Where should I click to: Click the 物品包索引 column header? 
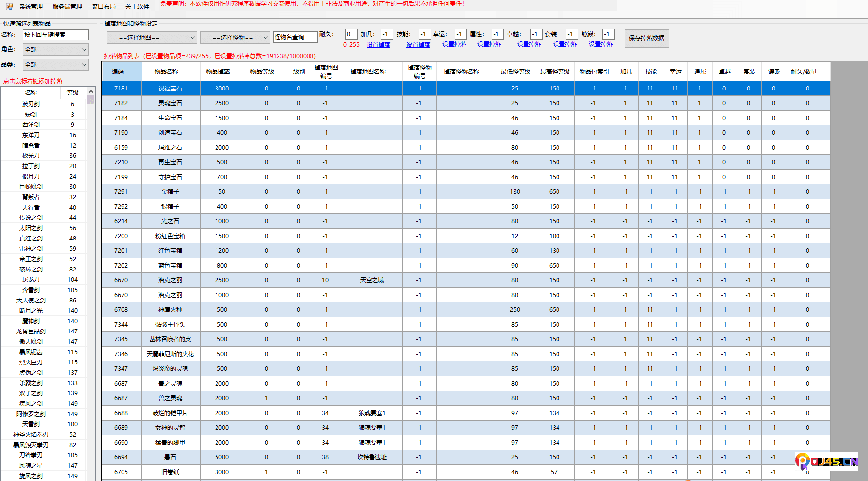tap(594, 72)
